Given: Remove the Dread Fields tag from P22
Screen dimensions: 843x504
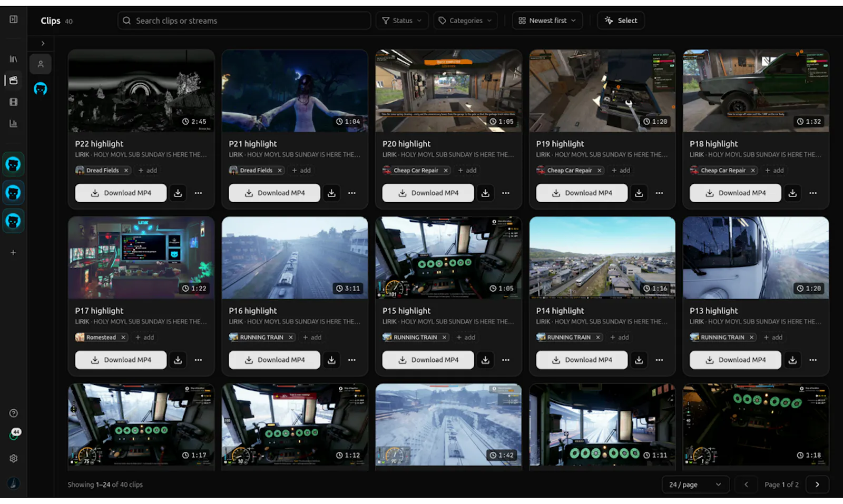Looking at the screenshot, I should point(126,171).
